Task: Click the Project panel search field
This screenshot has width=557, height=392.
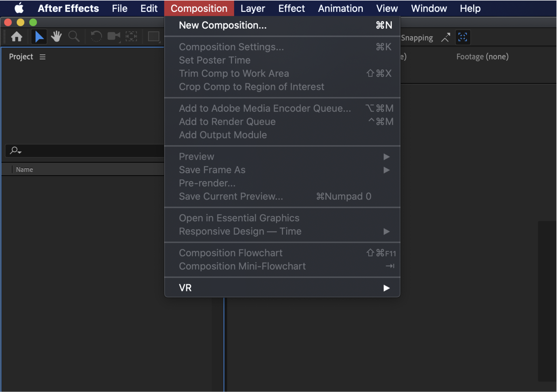Action: coord(85,151)
